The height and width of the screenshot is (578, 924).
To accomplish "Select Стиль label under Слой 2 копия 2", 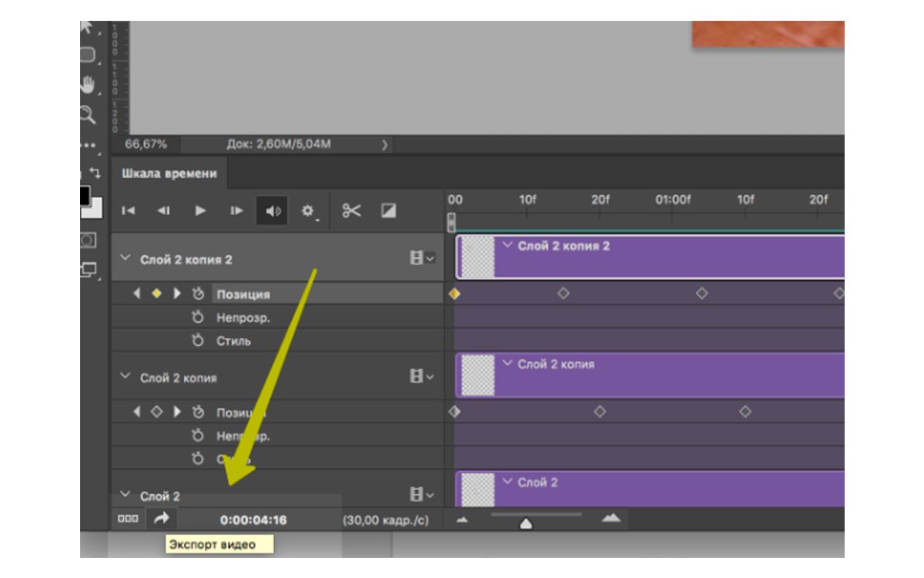I will 233,341.
